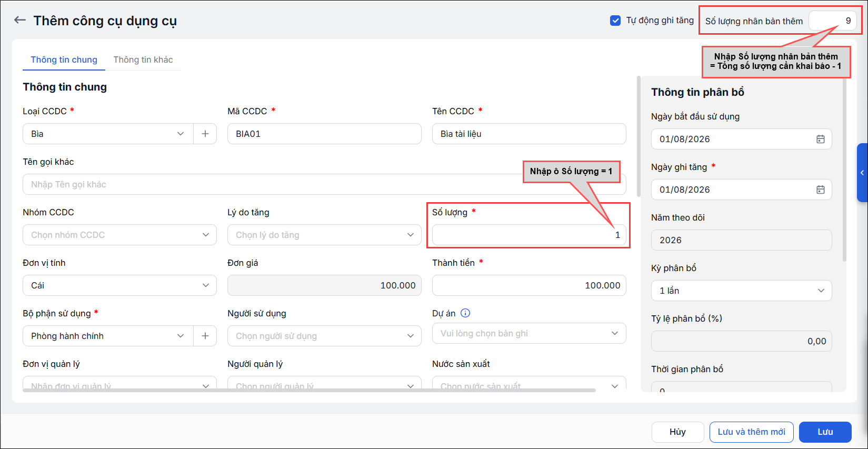The height and width of the screenshot is (449, 868).
Task: Click Mã CCDC field containing BIA01
Action: (324, 134)
